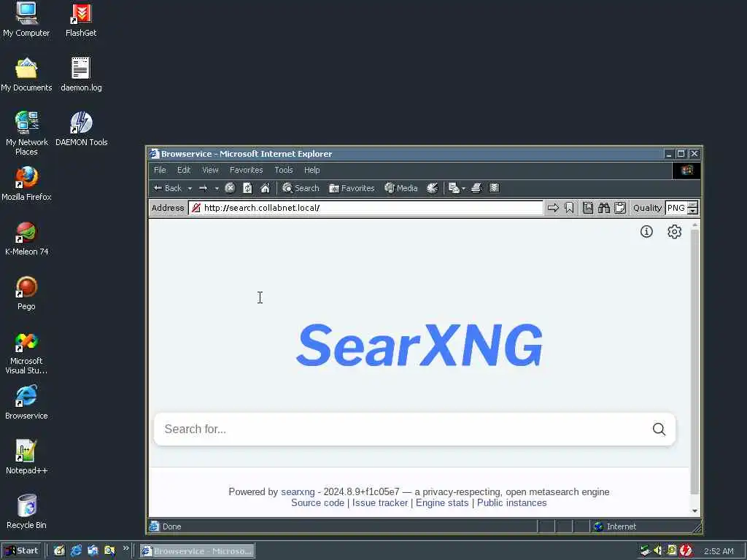Select My Documents desktop icon
Viewport: 747px width, 560px height.
coord(26,75)
